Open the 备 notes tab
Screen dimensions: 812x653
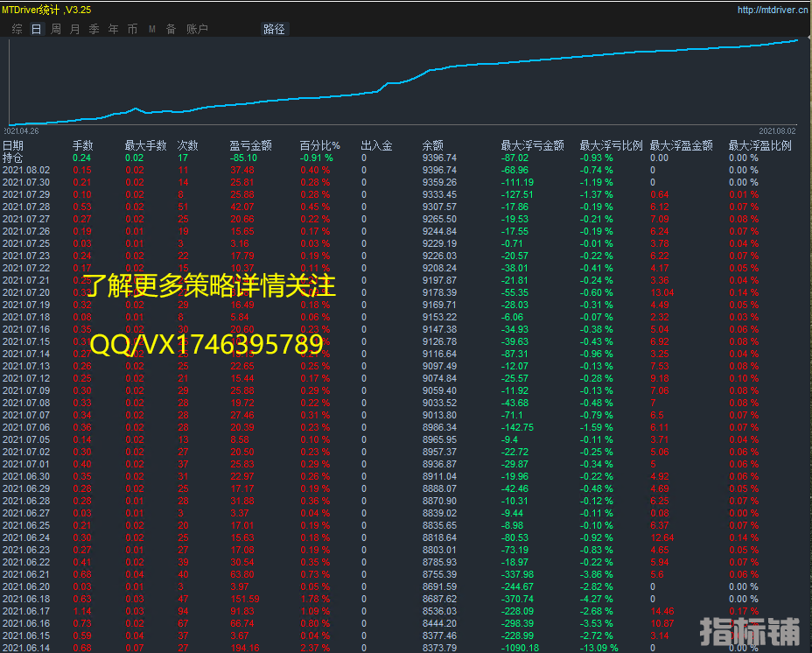[x=171, y=29]
